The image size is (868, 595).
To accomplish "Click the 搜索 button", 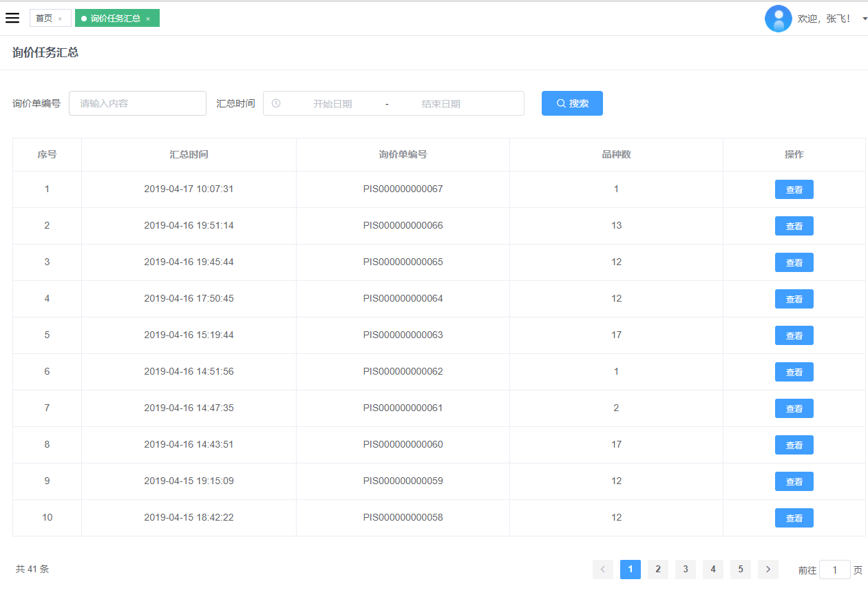I will click(x=572, y=103).
